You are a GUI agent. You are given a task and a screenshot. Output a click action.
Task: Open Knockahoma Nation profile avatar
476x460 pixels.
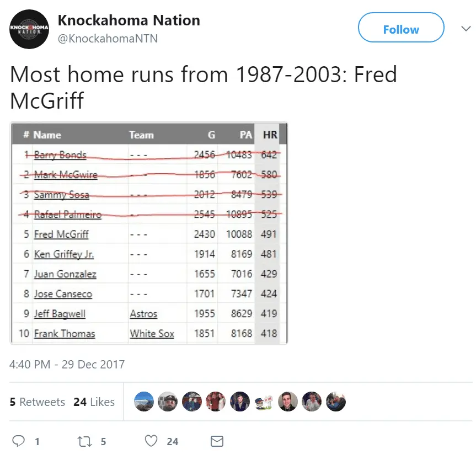(x=29, y=29)
